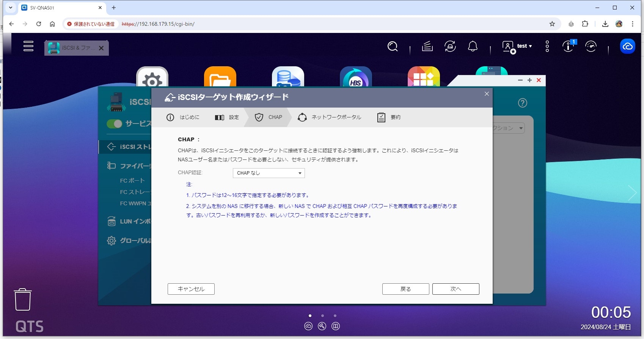Screen dimensions: 644x339
Task: Open the App Center desktop icon
Action: [x=424, y=77]
